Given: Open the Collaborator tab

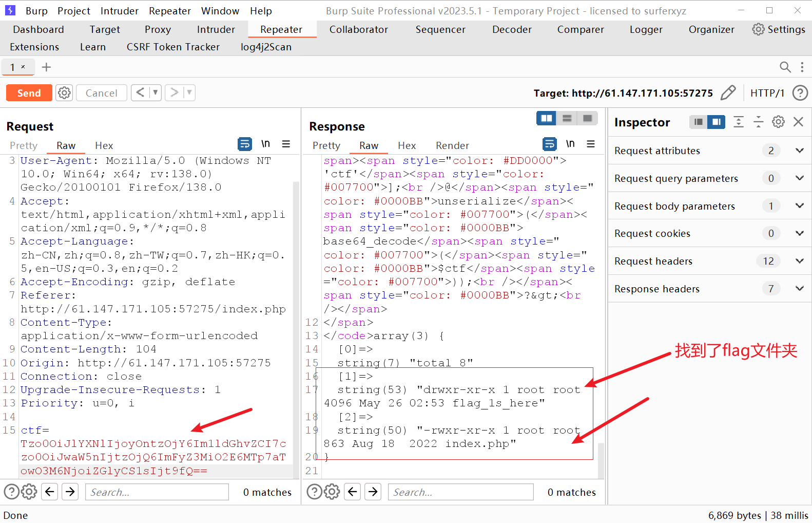Looking at the screenshot, I should pos(358,29).
